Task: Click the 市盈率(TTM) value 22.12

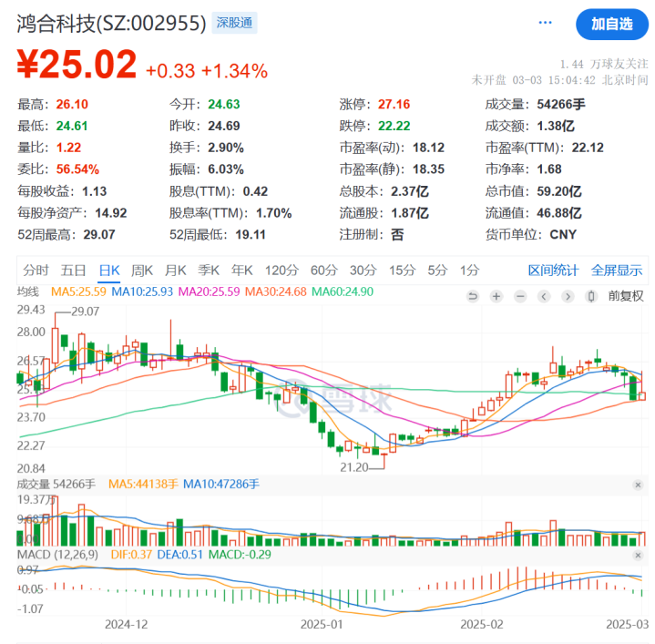Action: [x=588, y=148]
